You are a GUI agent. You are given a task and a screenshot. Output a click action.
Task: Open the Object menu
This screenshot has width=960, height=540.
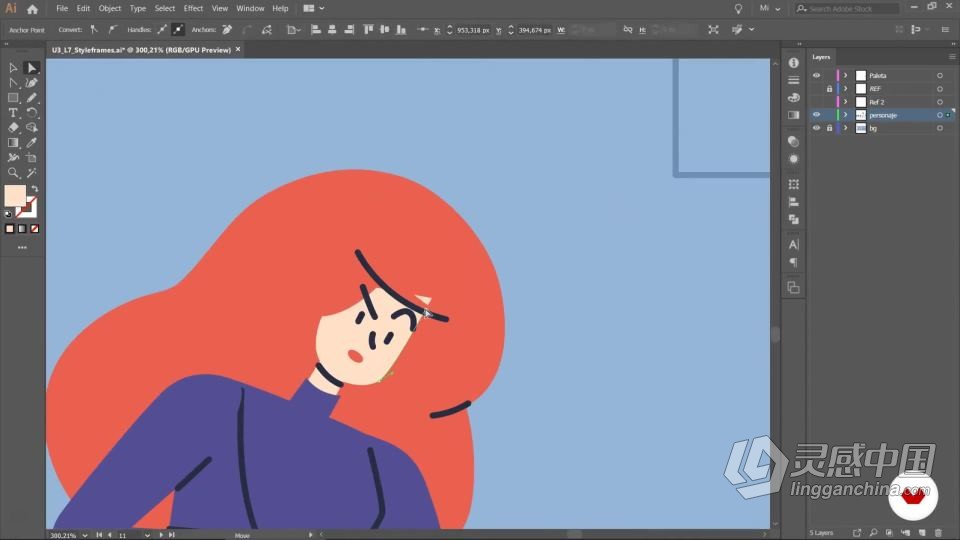click(x=110, y=9)
